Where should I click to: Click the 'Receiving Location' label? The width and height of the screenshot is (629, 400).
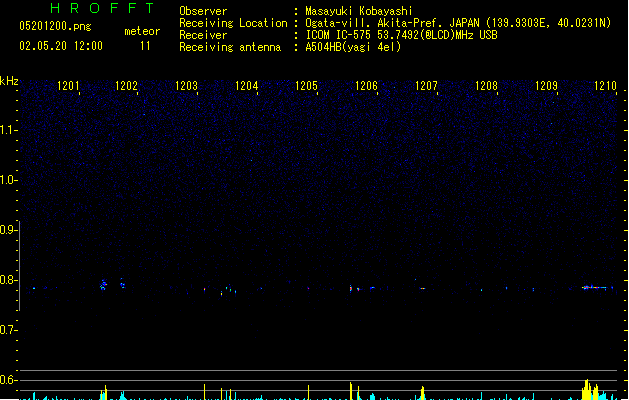click(233, 23)
